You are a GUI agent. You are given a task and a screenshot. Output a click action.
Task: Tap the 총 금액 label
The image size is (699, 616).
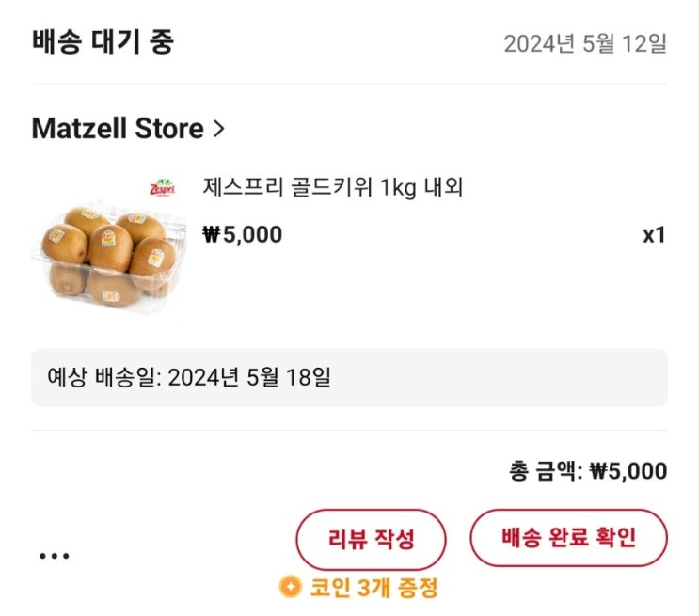(x=544, y=471)
